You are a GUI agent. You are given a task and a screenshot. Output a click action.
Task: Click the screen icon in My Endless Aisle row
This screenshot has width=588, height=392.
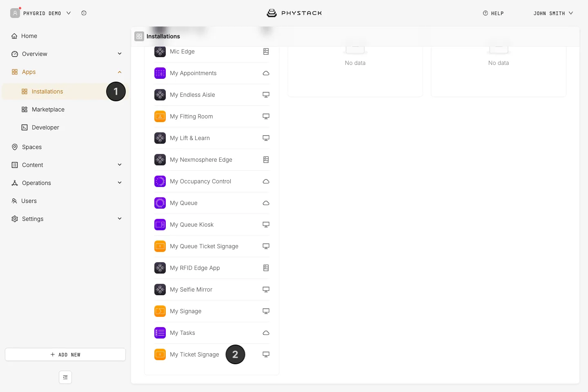(266, 95)
